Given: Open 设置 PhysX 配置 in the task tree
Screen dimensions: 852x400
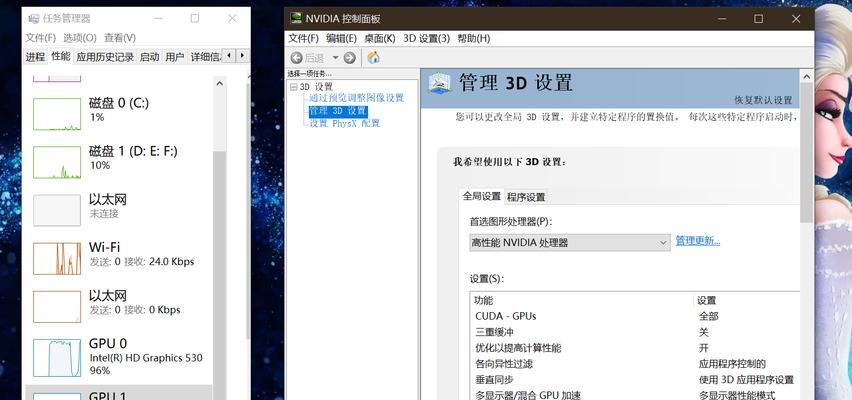Looking at the screenshot, I should (x=344, y=123).
